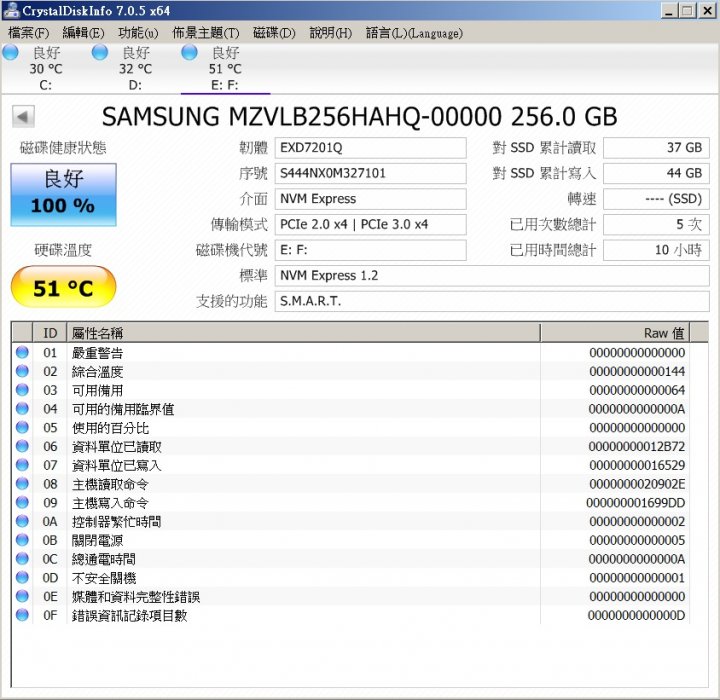720x700 pixels.
Task: Select raw value 00000000012B72
Action: pyautogui.click(x=636, y=446)
